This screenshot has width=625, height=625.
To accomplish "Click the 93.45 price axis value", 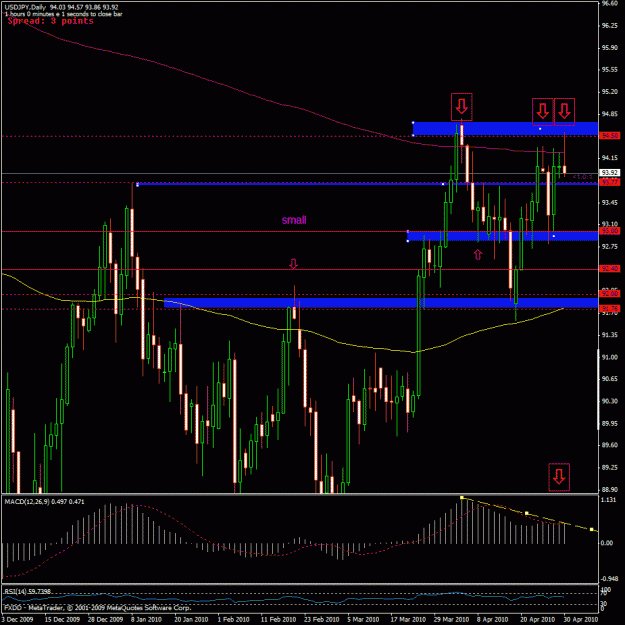I will pos(609,202).
